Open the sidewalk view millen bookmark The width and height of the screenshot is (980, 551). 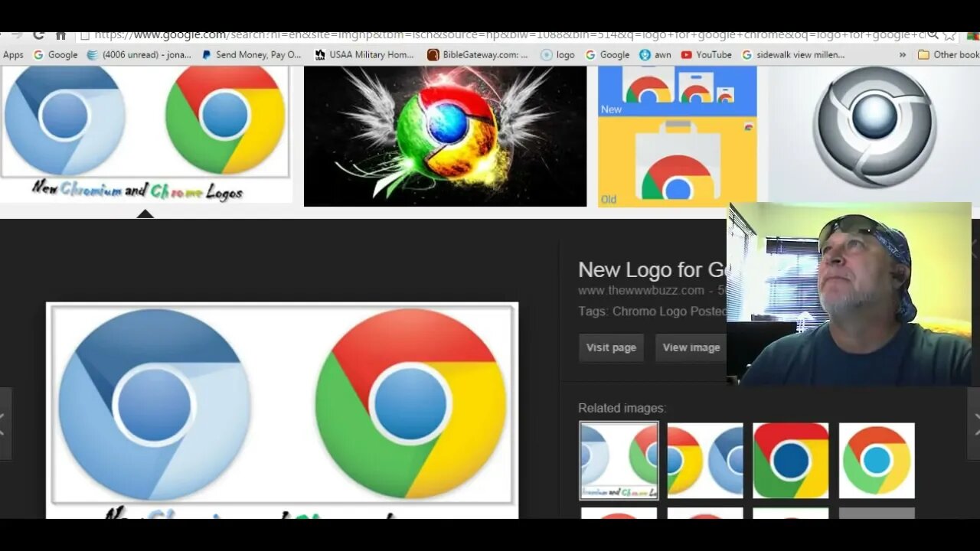(794, 55)
